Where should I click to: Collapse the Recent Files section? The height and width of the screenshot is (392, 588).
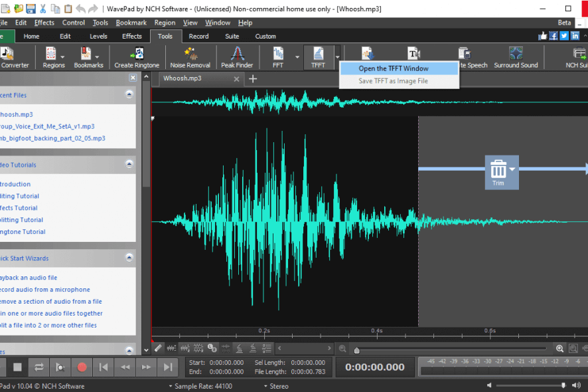[x=129, y=94]
